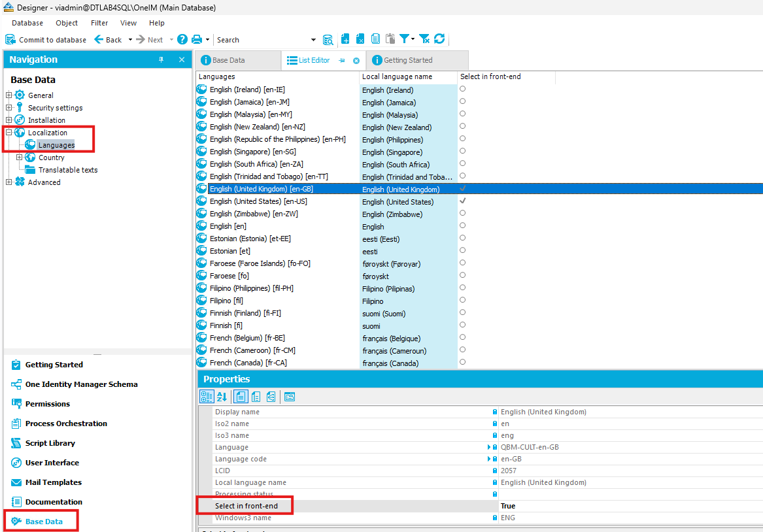Viewport: 763px width, 532px height.
Task: Open the Mail Templates category
Action: (46, 482)
